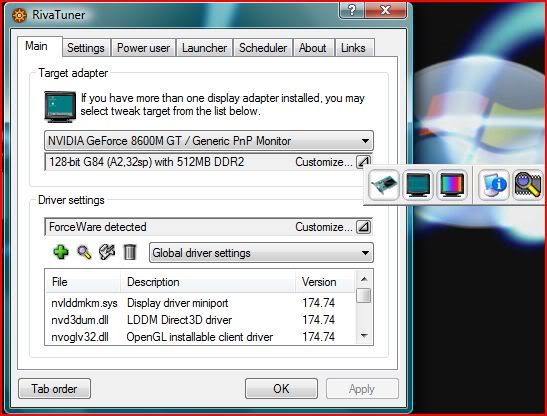Click the Version column header
Image resolution: width=547 pixels, height=416 pixels.
pos(325,282)
